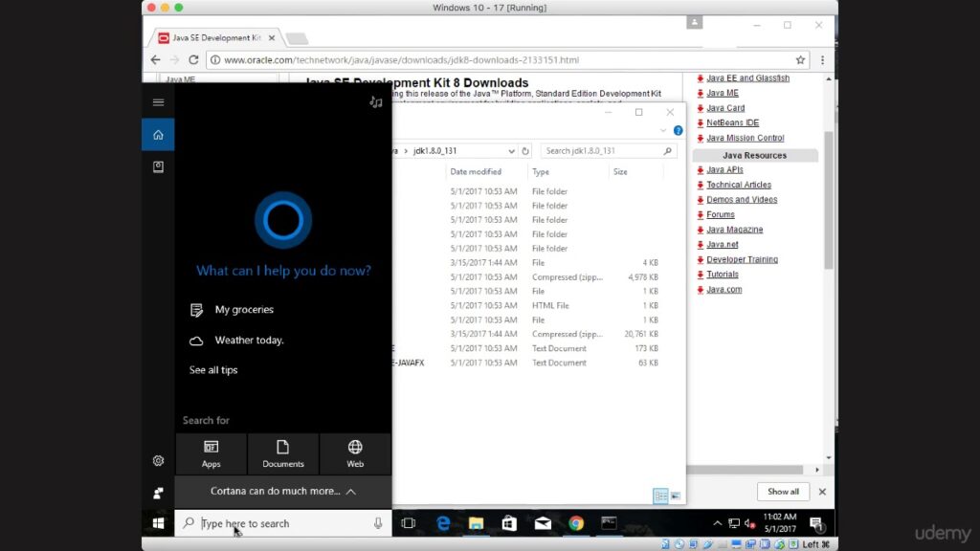Bookmark this page with the star icon

point(801,60)
